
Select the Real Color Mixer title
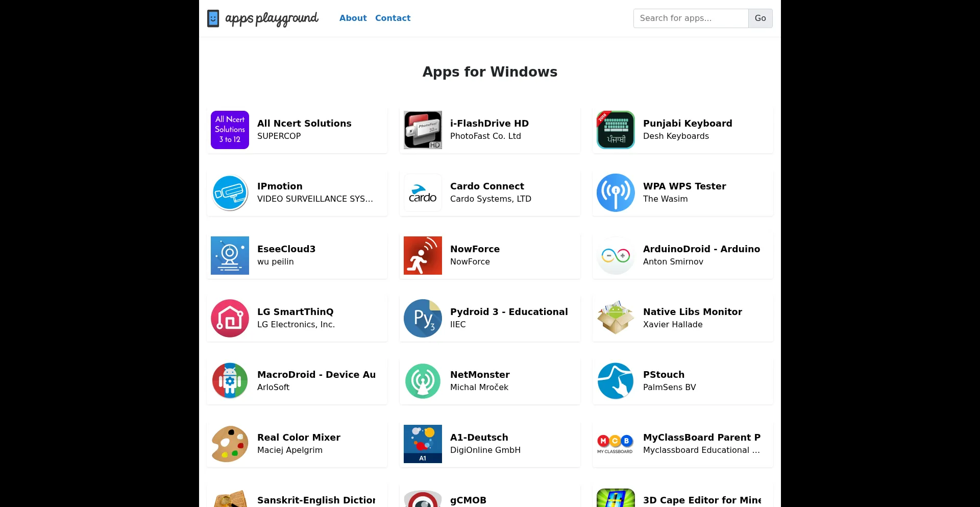click(x=299, y=438)
